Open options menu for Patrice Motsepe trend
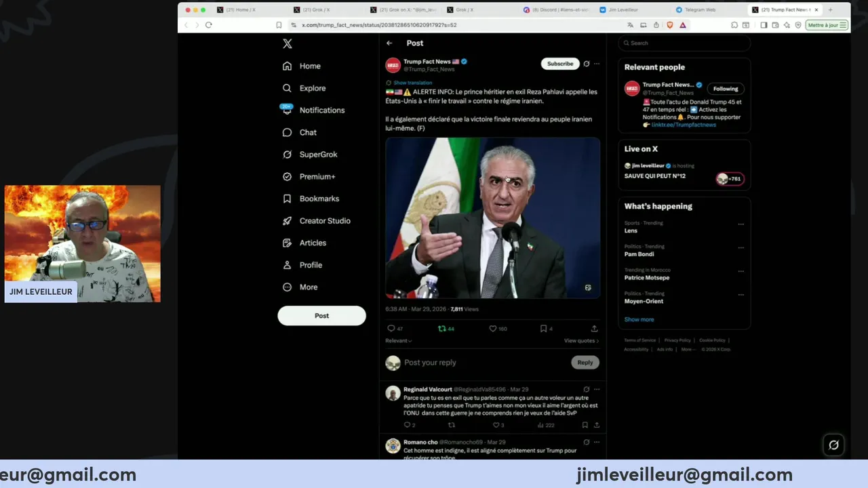This screenshot has height=488, width=868. point(741,271)
